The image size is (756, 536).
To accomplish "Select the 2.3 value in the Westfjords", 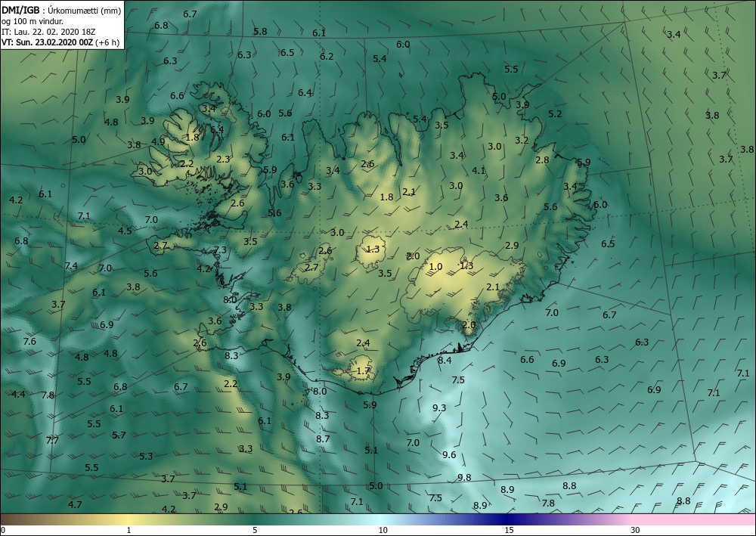I will click(x=223, y=159).
